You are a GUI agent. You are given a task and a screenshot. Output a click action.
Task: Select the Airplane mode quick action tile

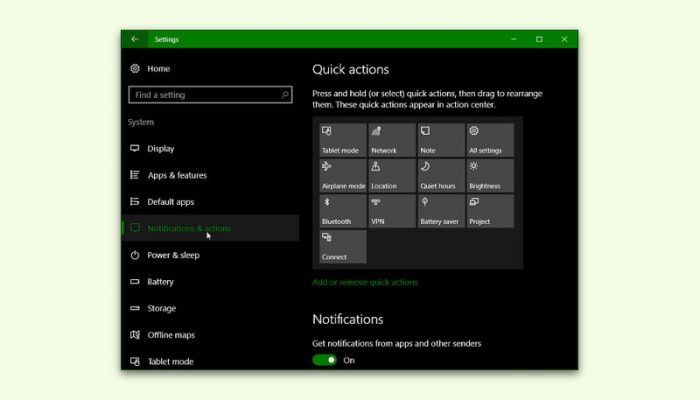point(343,176)
